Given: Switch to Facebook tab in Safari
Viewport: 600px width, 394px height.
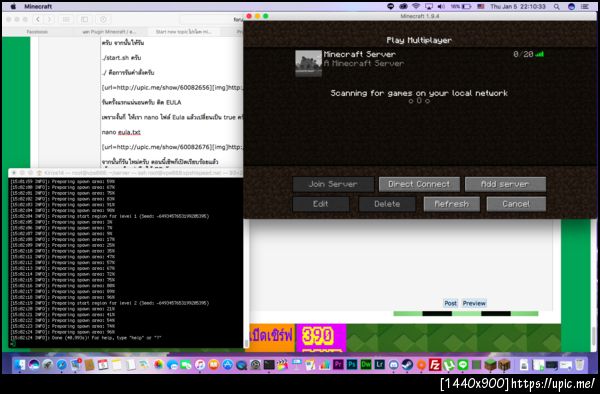Looking at the screenshot, I should pyautogui.click(x=37, y=32).
